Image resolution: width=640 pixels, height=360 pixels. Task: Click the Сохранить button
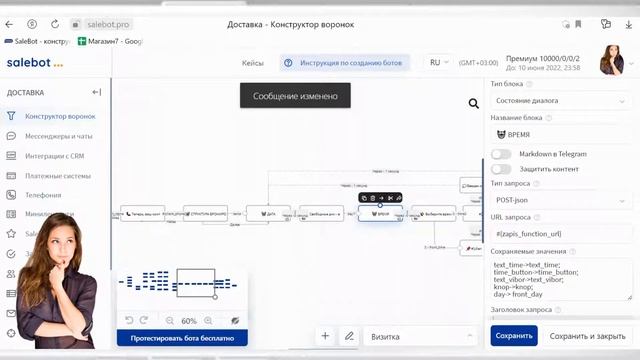click(x=514, y=336)
